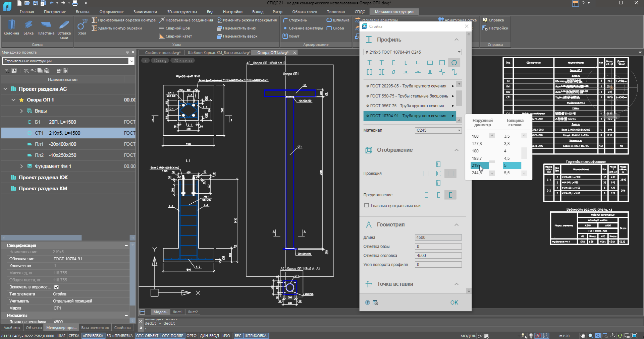Toggle ОРТО orthogonal mode
The image size is (644, 339).
click(x=192, y=336)
